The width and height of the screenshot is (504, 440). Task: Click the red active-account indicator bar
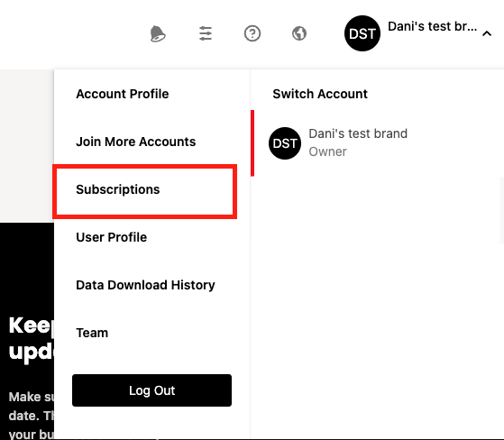tap(252, 143)
